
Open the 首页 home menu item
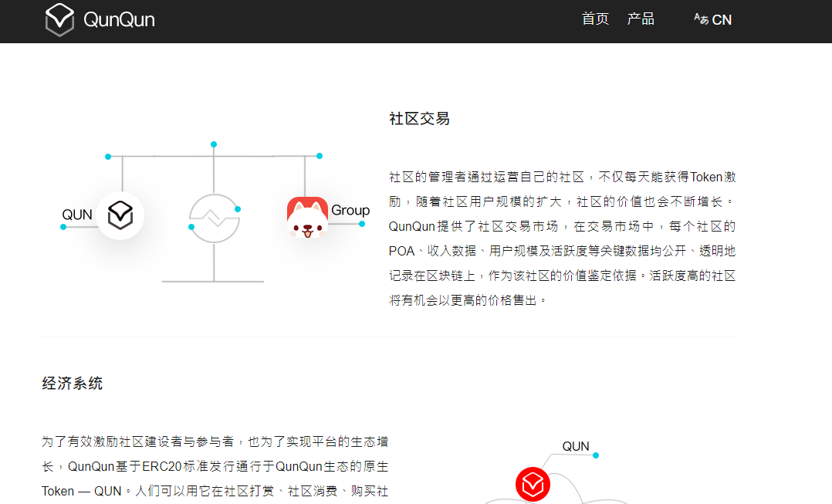coord(595,19)
